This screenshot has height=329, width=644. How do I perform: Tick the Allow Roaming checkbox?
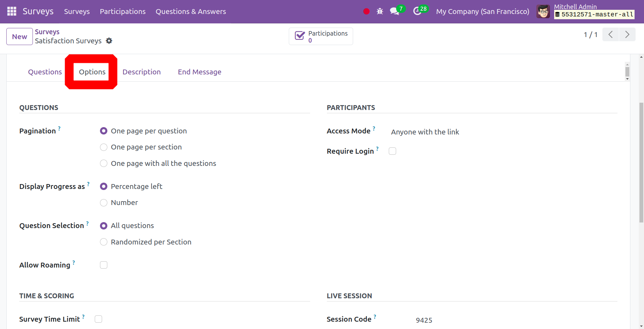103,265
